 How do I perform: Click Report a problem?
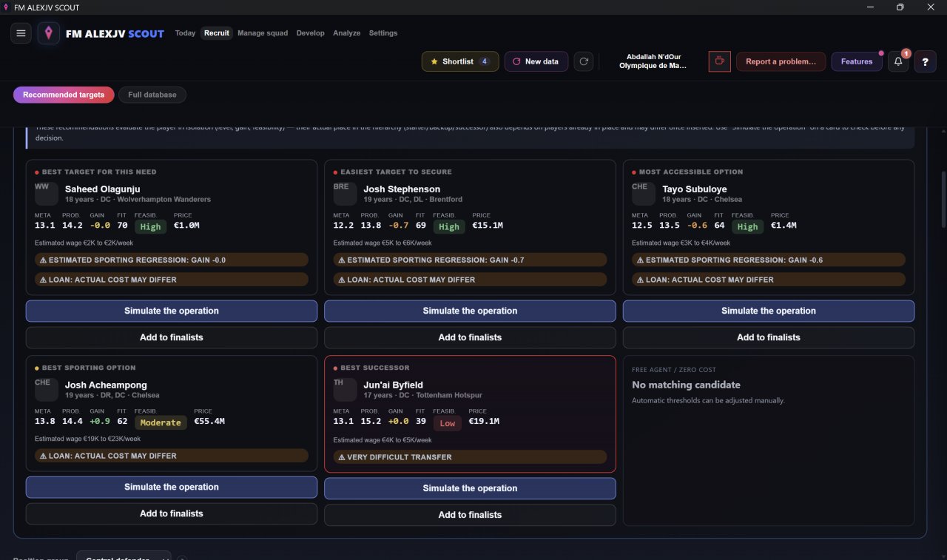pos(781,61)
